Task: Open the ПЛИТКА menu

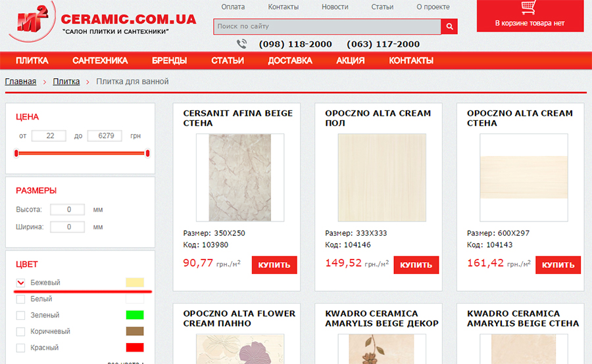Action: (32, 60)
